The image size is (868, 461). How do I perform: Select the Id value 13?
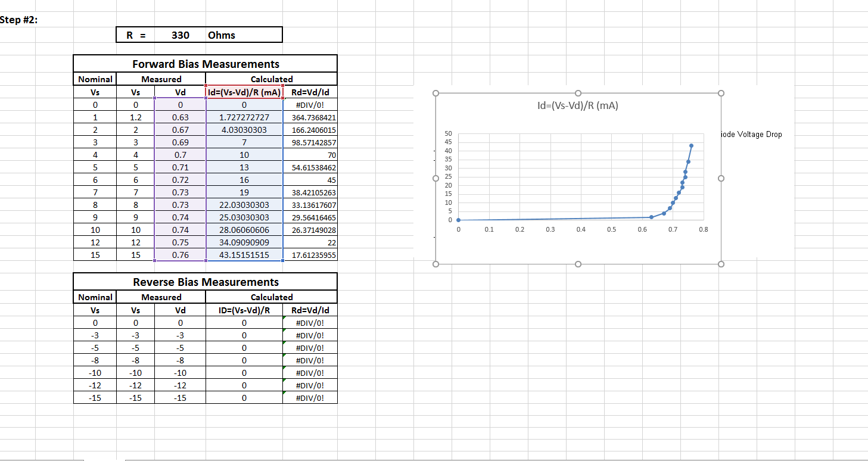244,167
